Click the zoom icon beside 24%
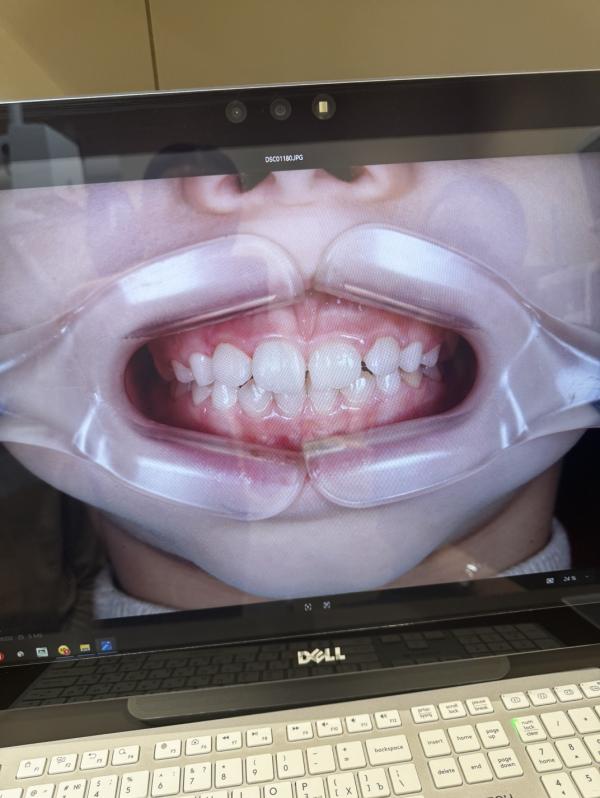The height and width of the screenshot is (798, 600). click(550, 581)
